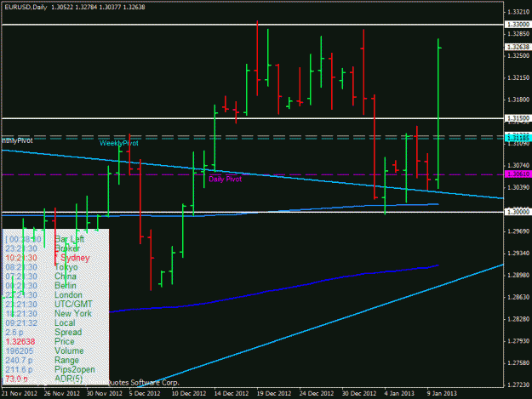Click the 30 Nov 2012 date label
Viewport: 532px width, 399px height.
[x=104, y=393]
